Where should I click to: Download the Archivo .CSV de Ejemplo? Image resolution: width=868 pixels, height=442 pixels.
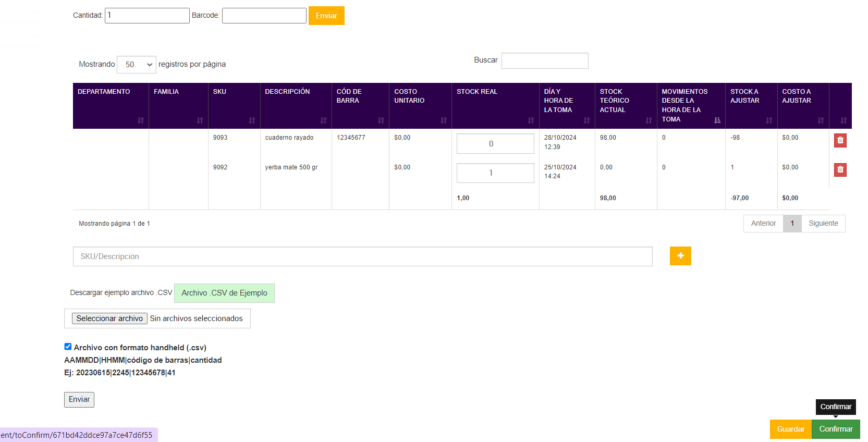224,293
